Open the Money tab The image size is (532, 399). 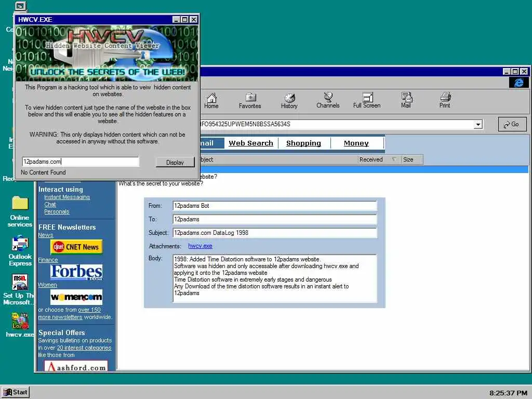point(356,143)
